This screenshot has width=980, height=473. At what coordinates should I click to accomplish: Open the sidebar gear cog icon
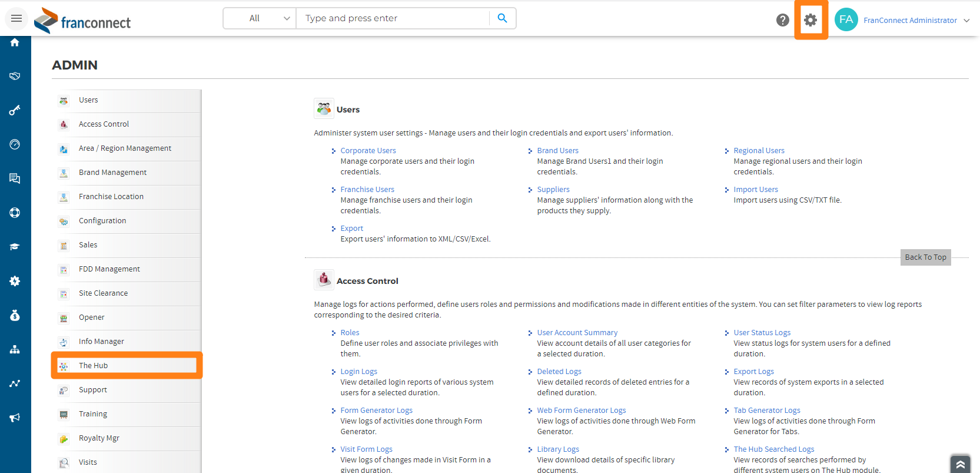tap(15, 281)
